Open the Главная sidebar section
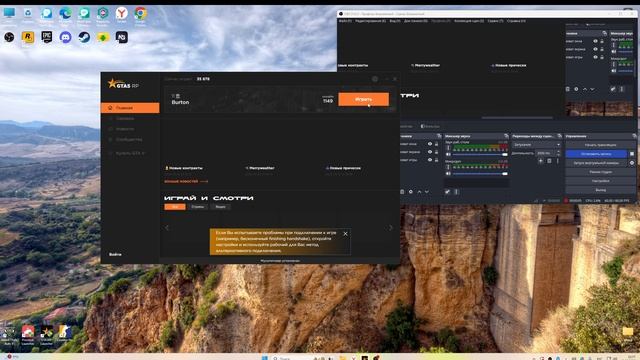The height and width of the screenshot is (360, 640). (130, 108)
